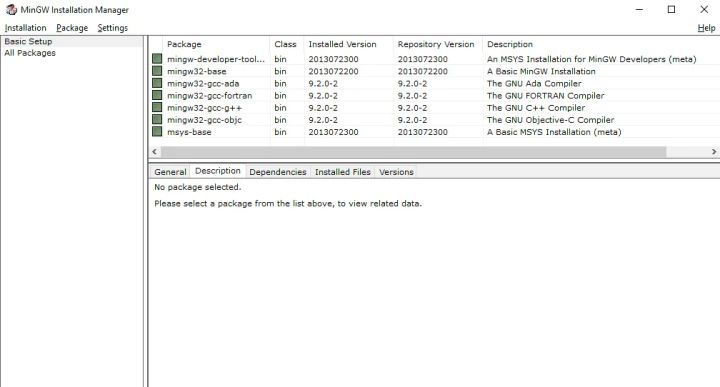The height and width of the screenshot is (387, 720).
Task: Click the MinGW application icon in title bar
Action: [x=11, y=9]
